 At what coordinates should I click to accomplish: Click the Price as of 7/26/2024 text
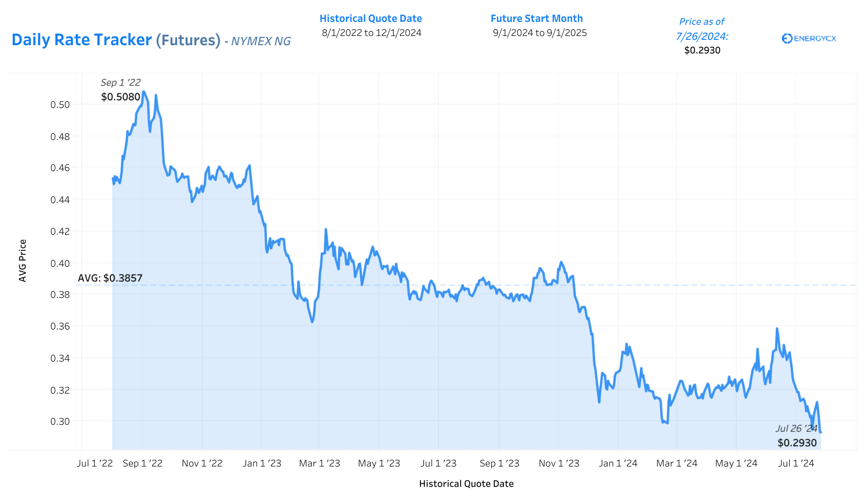click(702, 29)
